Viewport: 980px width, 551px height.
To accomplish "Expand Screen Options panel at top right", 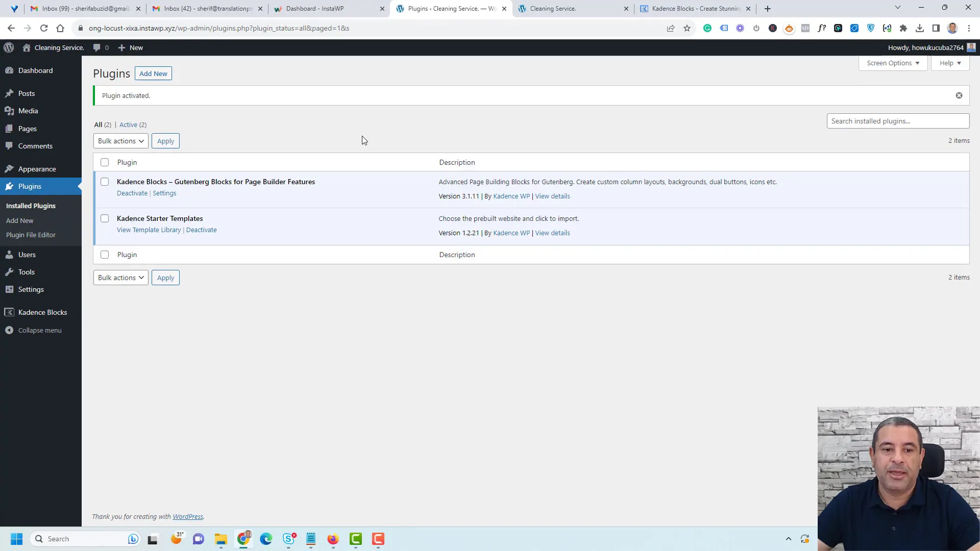I will click(893, 63).
